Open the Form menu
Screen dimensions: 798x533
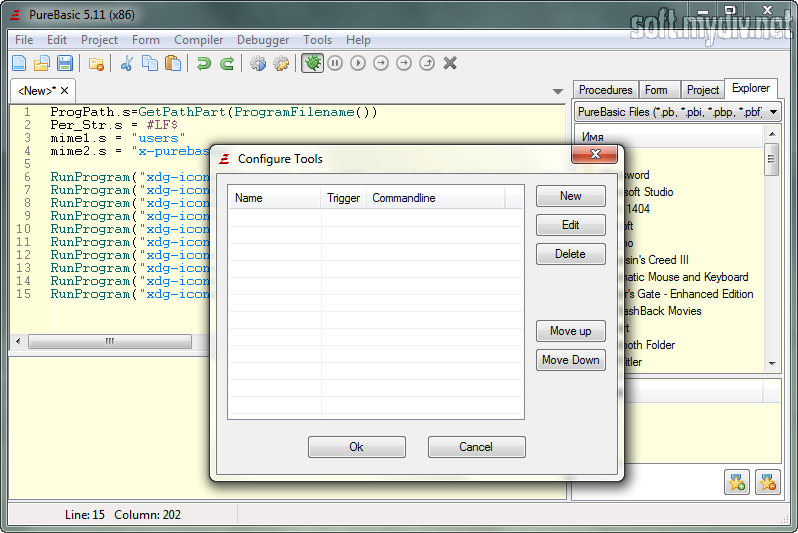146,40
